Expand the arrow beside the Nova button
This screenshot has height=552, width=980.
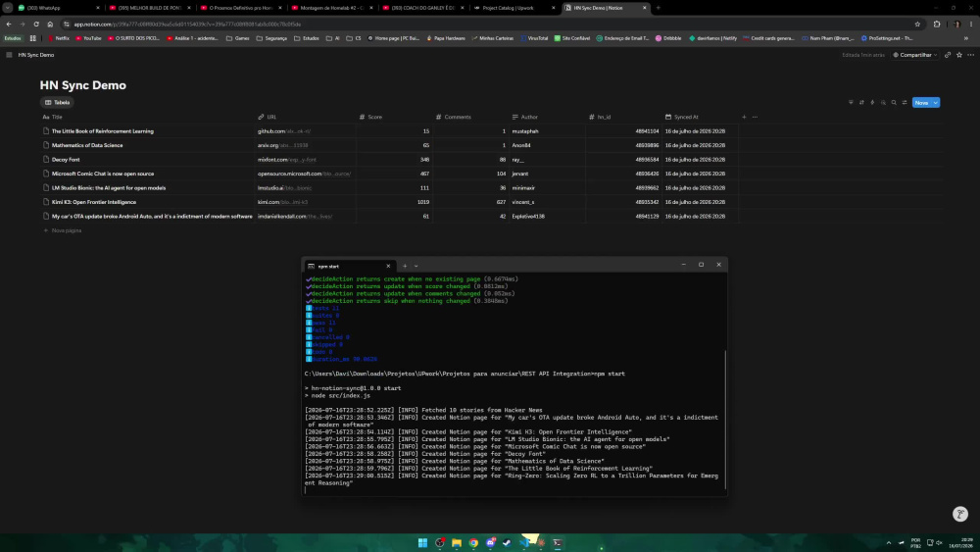(936, 103)
